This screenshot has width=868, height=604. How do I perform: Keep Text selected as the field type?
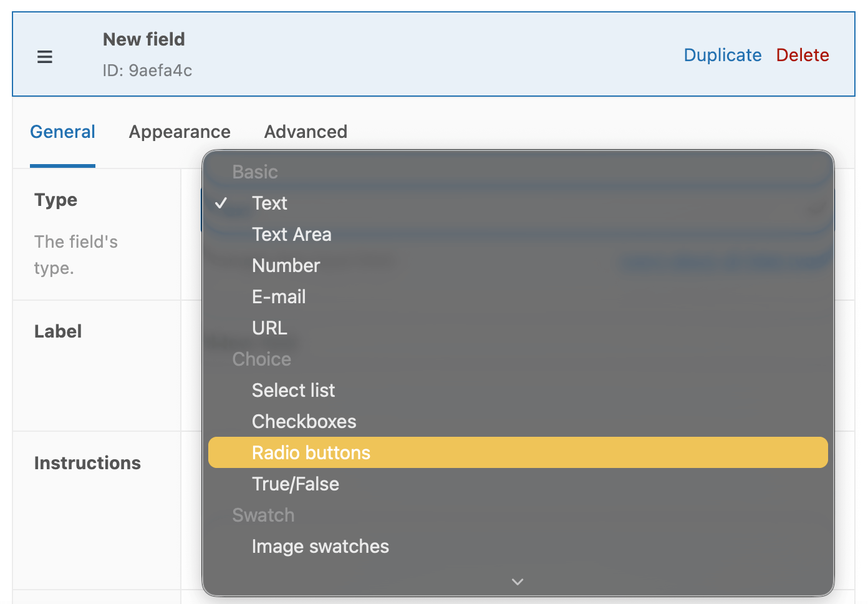tap(269, 203)
